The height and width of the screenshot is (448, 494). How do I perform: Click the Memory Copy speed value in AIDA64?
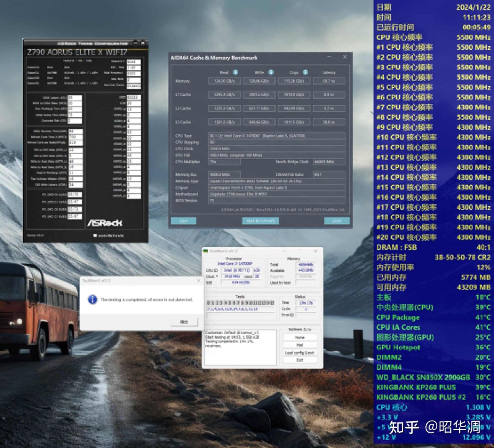[294, 81]
